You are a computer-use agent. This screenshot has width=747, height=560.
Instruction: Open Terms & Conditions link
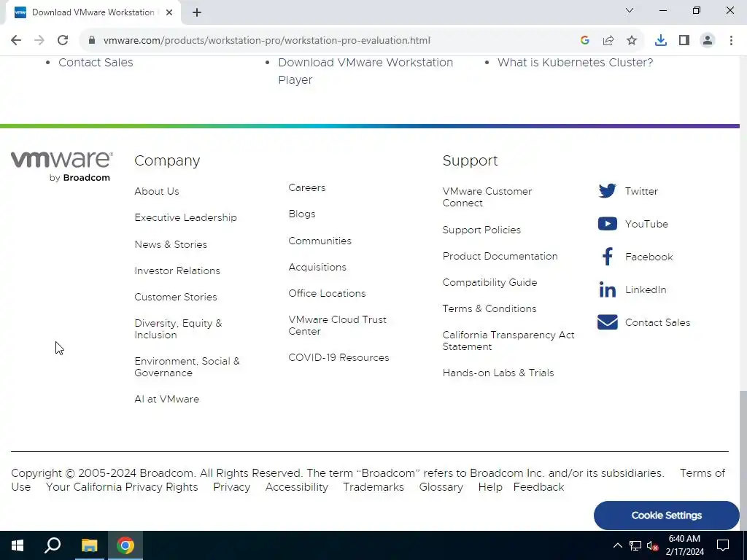(489, 308)
